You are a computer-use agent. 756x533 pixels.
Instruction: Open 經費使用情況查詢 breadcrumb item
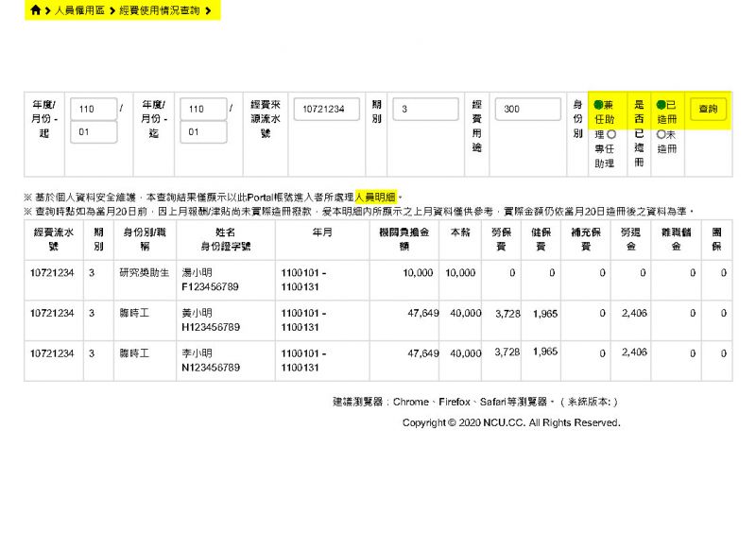(159, 10)
